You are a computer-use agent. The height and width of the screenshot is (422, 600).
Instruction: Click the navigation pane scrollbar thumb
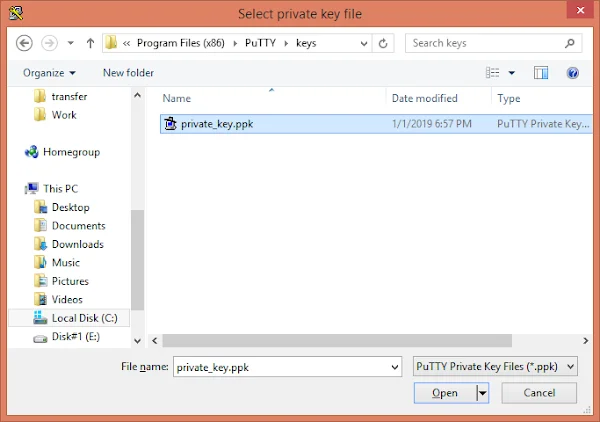click(x=137, y=260)
